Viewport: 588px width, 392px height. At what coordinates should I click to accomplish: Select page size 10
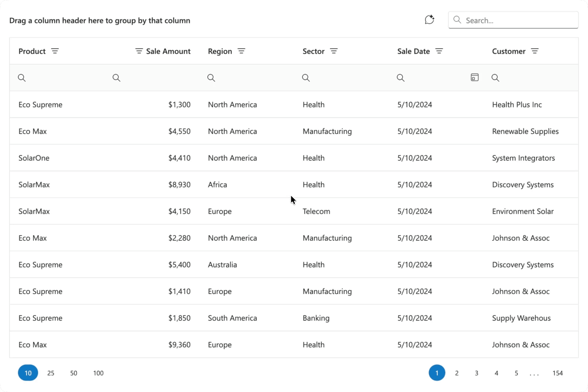pyautogui.click(x=28, y=373)
